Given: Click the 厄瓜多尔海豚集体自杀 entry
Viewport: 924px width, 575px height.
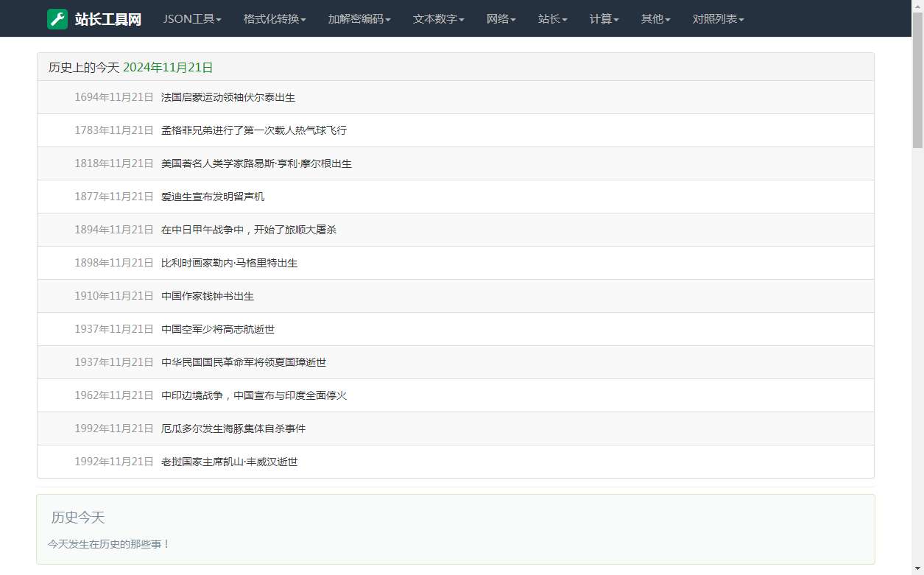Looking at the screenshot, I should click(x=233, y=428).
